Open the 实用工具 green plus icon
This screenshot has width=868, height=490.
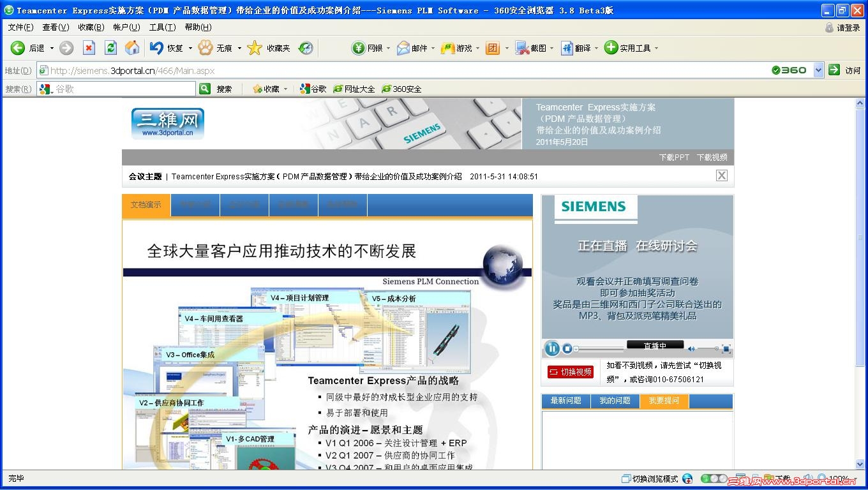pos(611,48)
